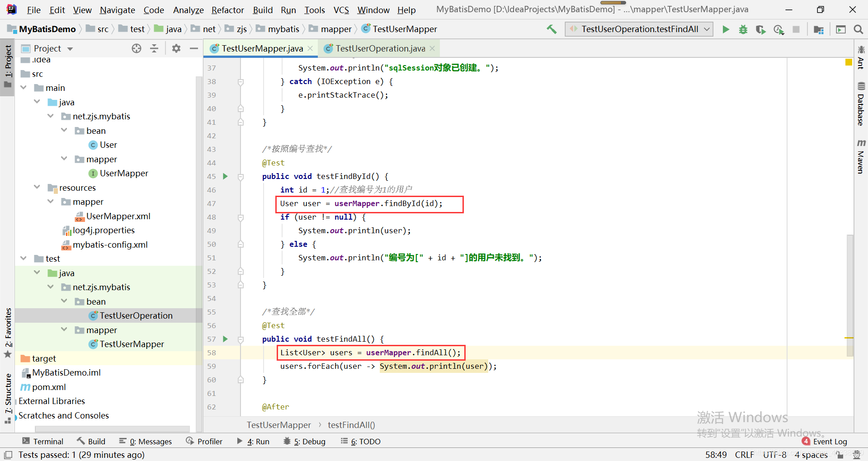Open Project panel settings gear
This screenshot has height=461, width=868.
pos(176,48)
